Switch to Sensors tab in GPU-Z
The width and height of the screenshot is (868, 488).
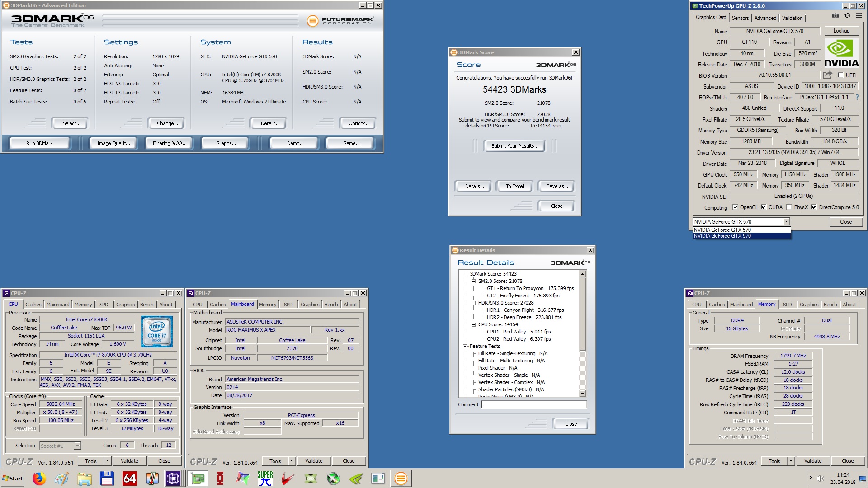(x=740, y=18)
